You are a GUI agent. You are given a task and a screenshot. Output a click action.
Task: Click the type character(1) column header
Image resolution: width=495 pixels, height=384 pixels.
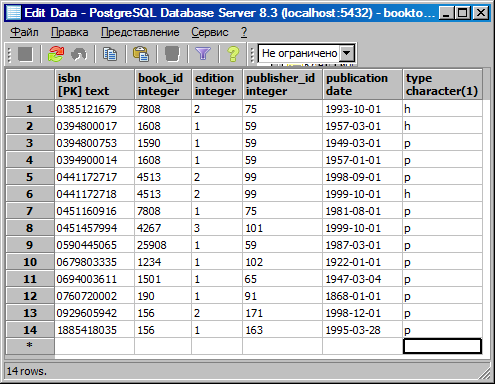(443, 84)
